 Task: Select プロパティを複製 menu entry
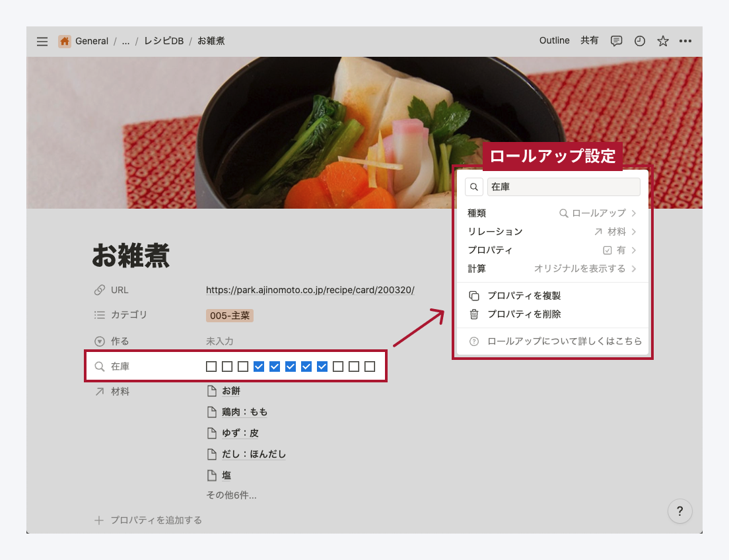pos(552,296)
